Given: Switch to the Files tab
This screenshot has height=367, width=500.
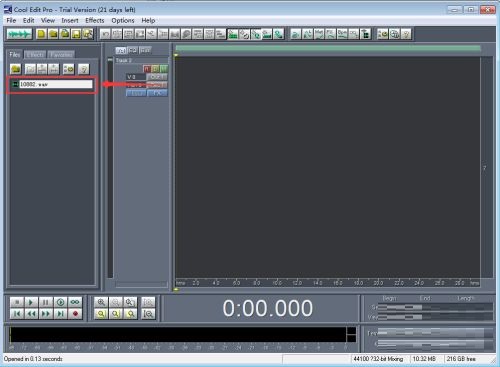Looking at the screenshot, I should point(15,54).
